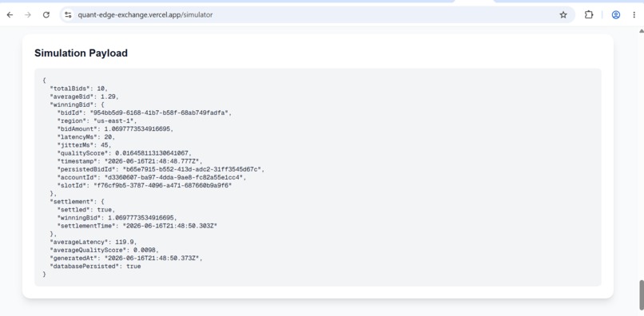The image size is (644, 316).
Task: Focus the address bar URL
Action: coord(145,15)
